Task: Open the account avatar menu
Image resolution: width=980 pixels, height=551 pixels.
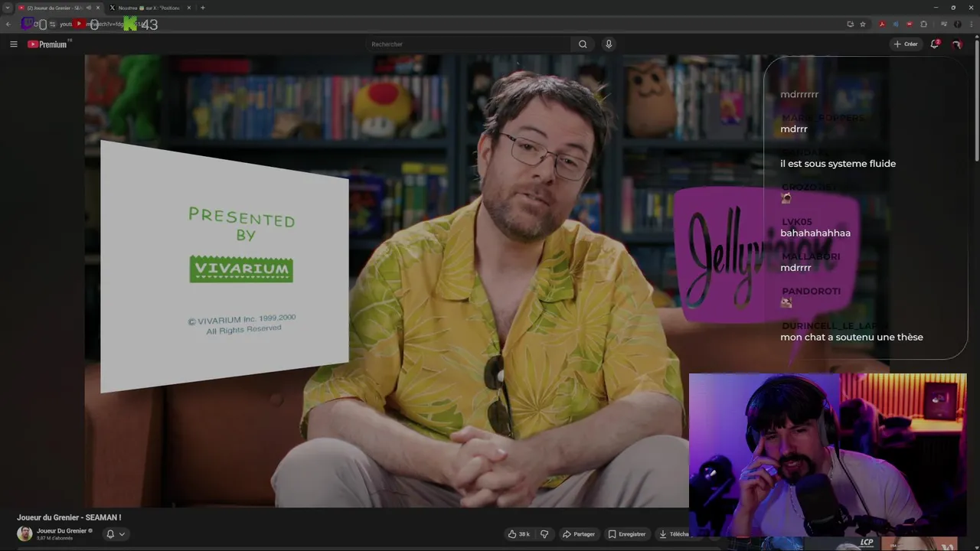Action: click(956, 44)
